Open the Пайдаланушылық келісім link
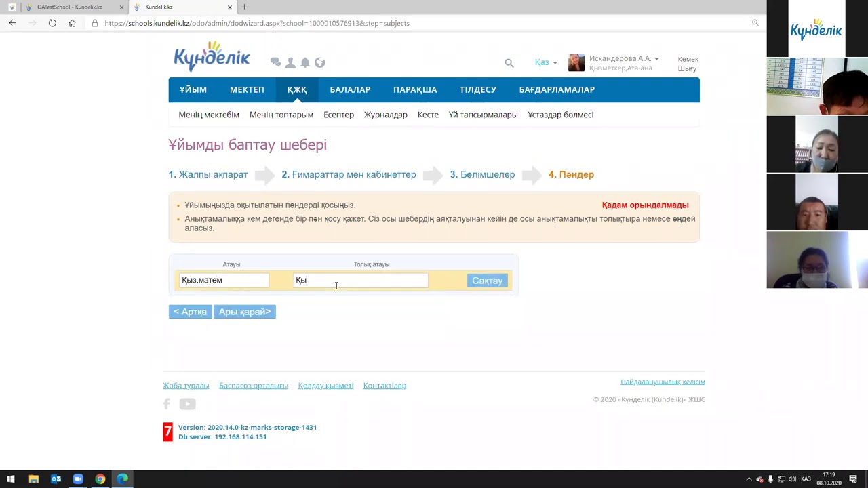This screenshot has width=868, height=488. pyautogui.click(x=663, y=382)
